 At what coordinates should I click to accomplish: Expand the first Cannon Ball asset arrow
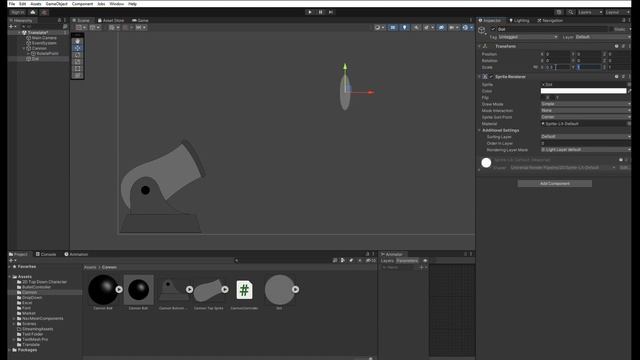pyautogui.click(x=119, y=289)
